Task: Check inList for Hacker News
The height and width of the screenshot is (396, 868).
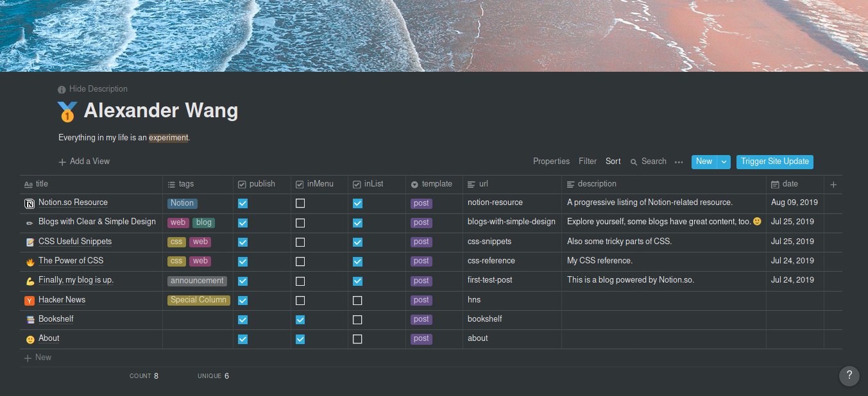Action: click(x=357, y=301)
